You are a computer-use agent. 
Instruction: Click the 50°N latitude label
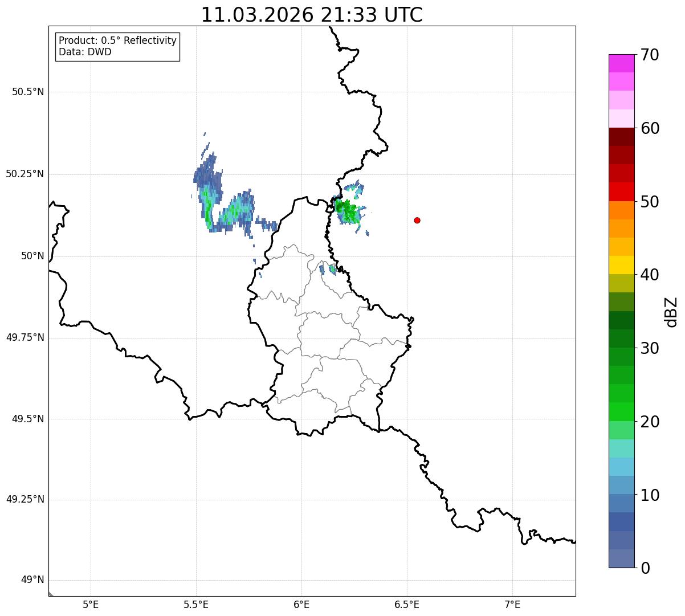tap(32, 256)
